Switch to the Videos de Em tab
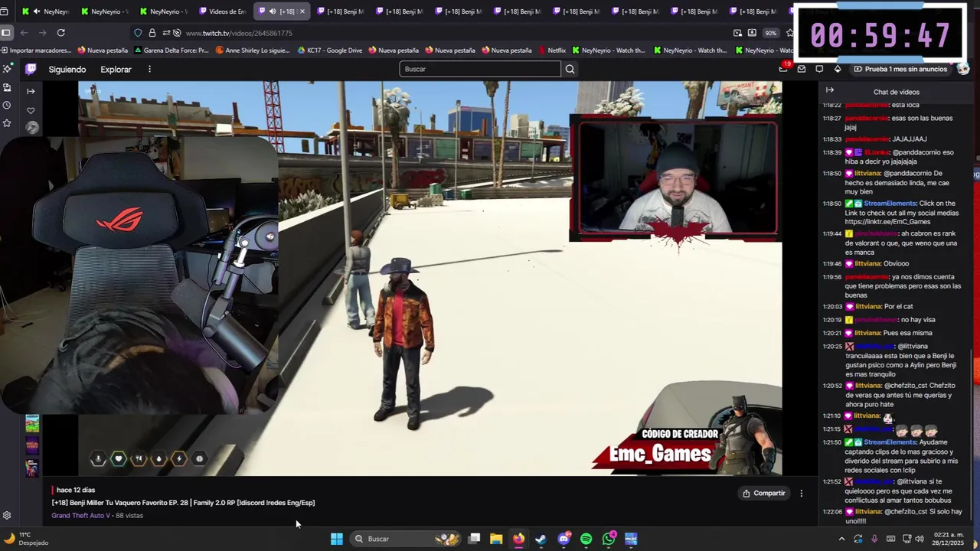The height and width of the screenshot is (551, 980). pos(223,11)
